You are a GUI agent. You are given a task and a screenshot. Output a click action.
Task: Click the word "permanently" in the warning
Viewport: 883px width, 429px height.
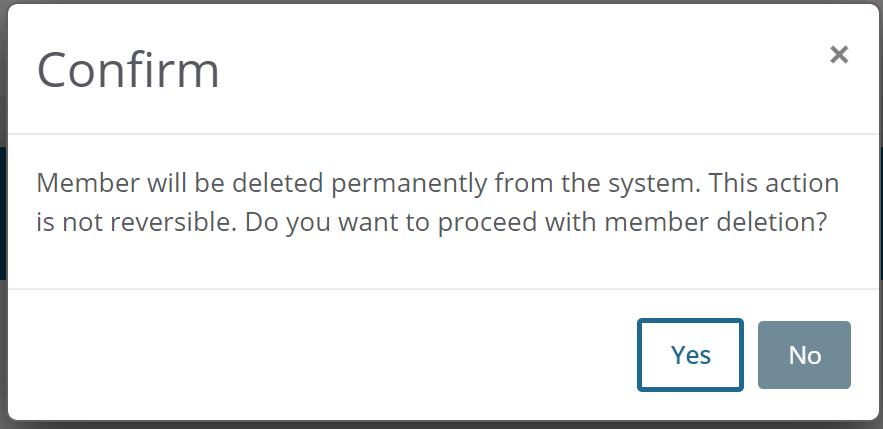tap(409, 184)
